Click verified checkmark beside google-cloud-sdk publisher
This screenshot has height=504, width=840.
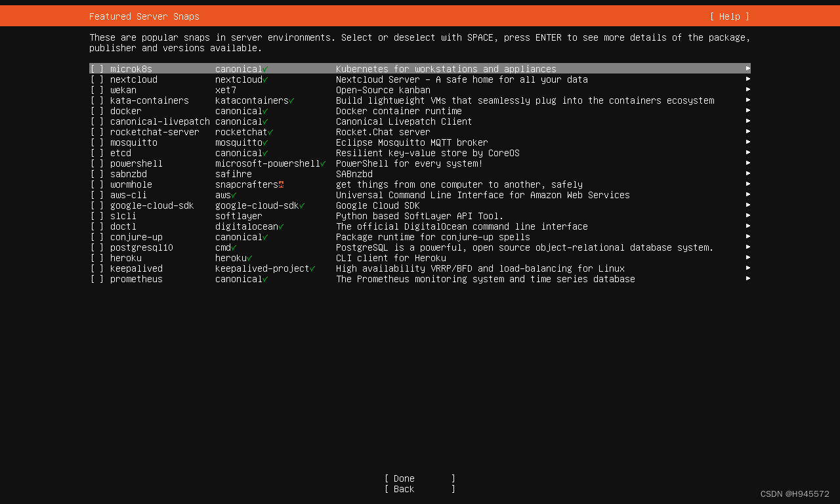click(x=302, y=205)
